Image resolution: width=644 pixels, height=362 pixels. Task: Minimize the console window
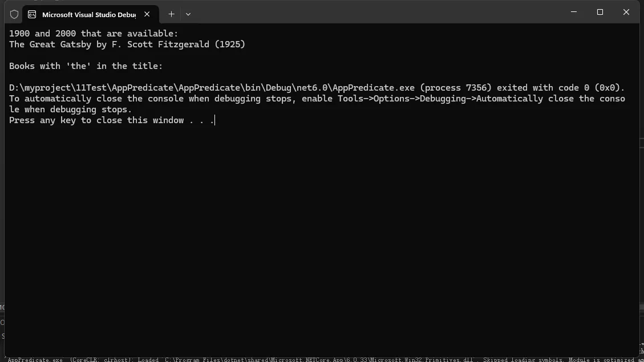[574, 12]
